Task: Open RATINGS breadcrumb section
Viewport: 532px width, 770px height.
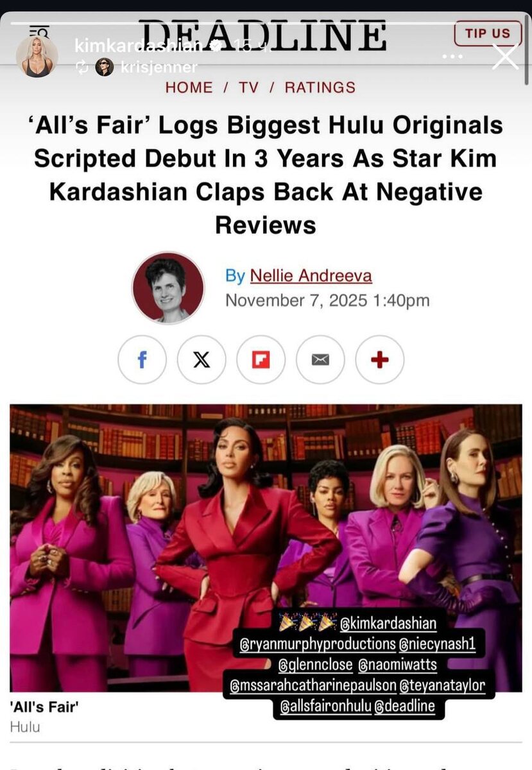Action: [x=320, y=87]
